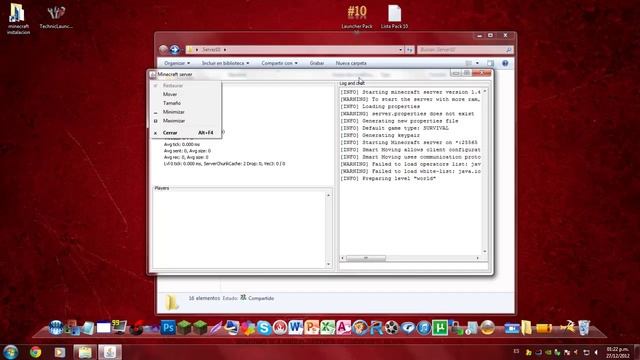Open Excel from the dock

click(327, 327)
